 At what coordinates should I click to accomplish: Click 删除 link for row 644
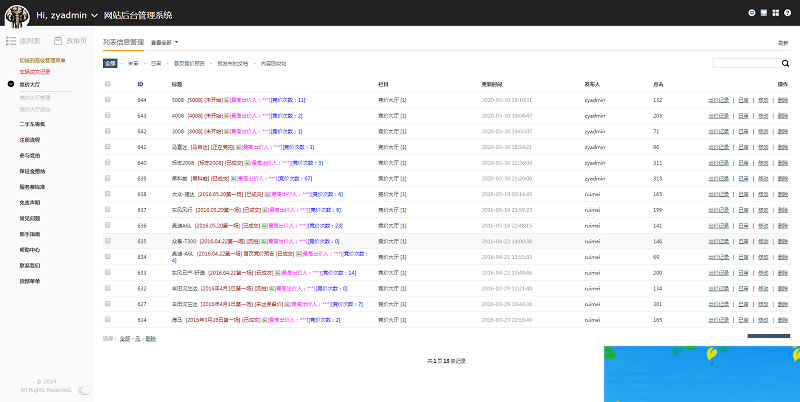pos(783,100)
